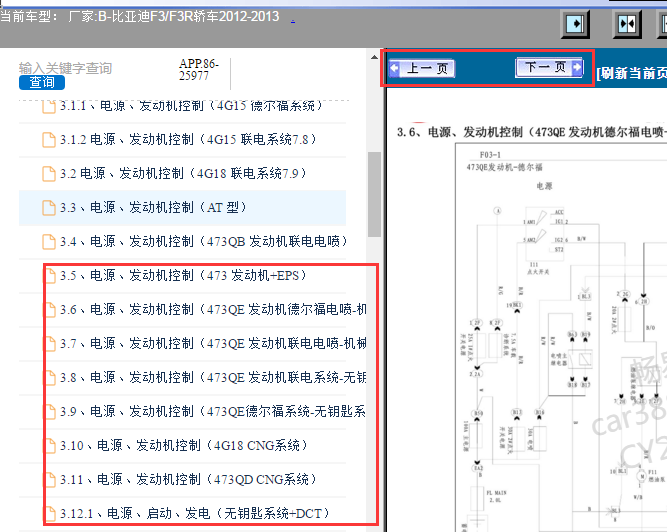The width and height of the screenshot is (667, 532).
Task: Click the blue 查询 search button
Action: coord(42,83)
